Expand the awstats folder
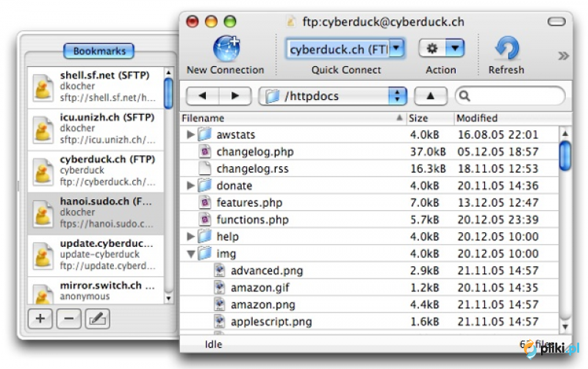Viewport: 588px width, 369px height. [190, 135]
